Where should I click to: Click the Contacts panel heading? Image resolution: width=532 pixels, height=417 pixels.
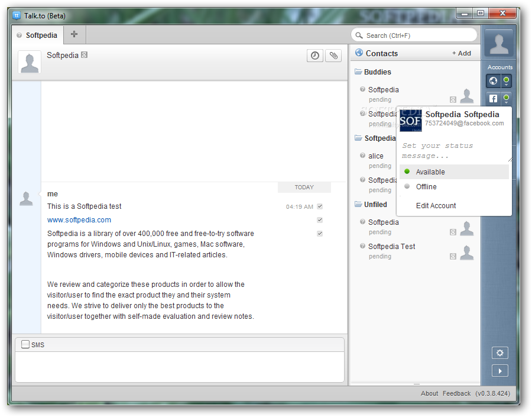[382, 53]
